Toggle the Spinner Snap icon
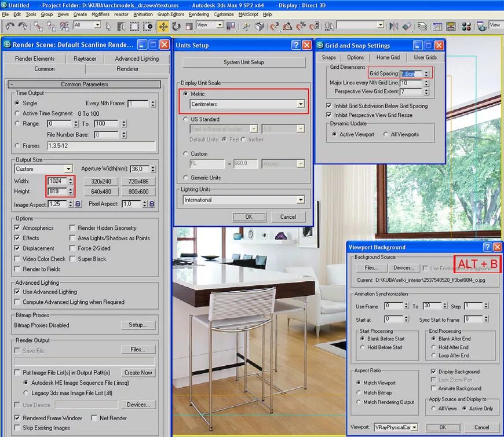 click(x=314, y=26)
